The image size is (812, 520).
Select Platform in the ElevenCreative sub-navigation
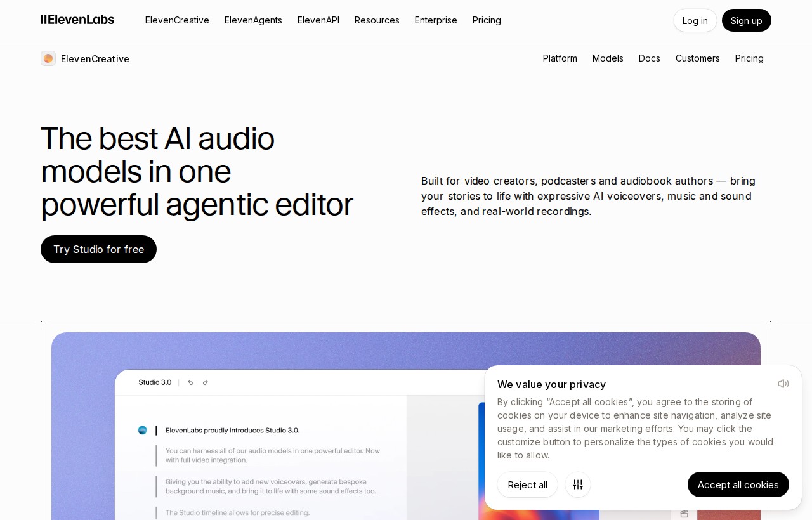click(x=560, y=58)
